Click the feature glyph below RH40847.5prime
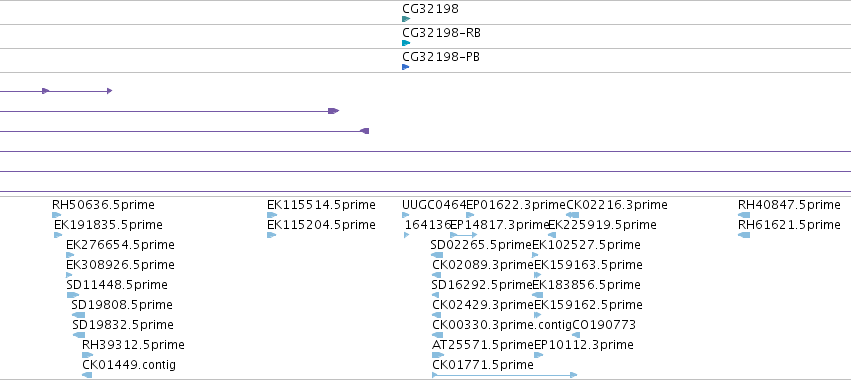This screenshot has height=380, width=851. point(744,215)
